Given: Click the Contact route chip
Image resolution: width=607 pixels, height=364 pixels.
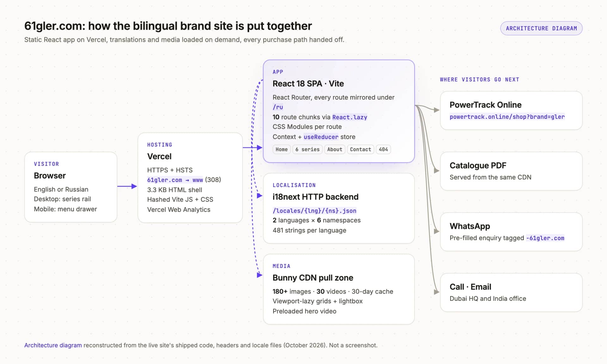Looking at the screenshot, I should 360,149.
